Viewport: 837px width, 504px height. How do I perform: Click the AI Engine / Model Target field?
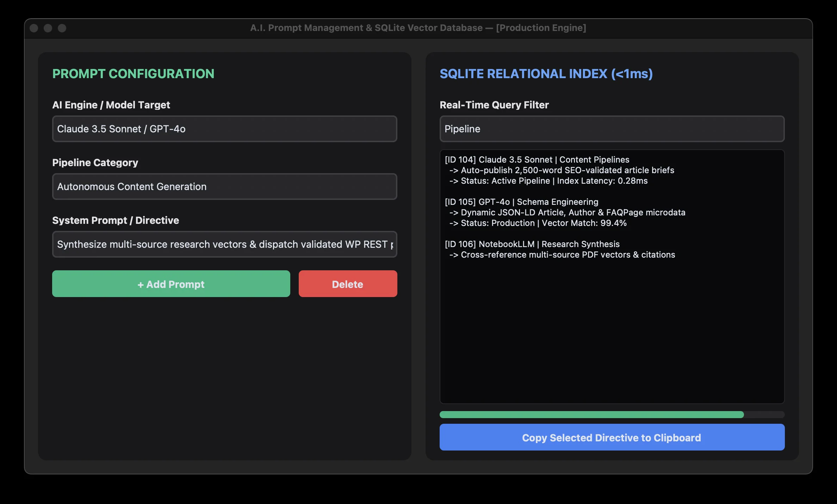click(x=224, y=129)
